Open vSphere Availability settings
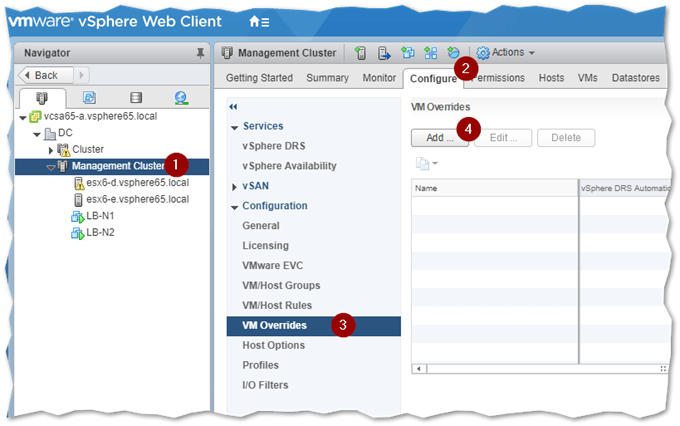 point(289,166)
